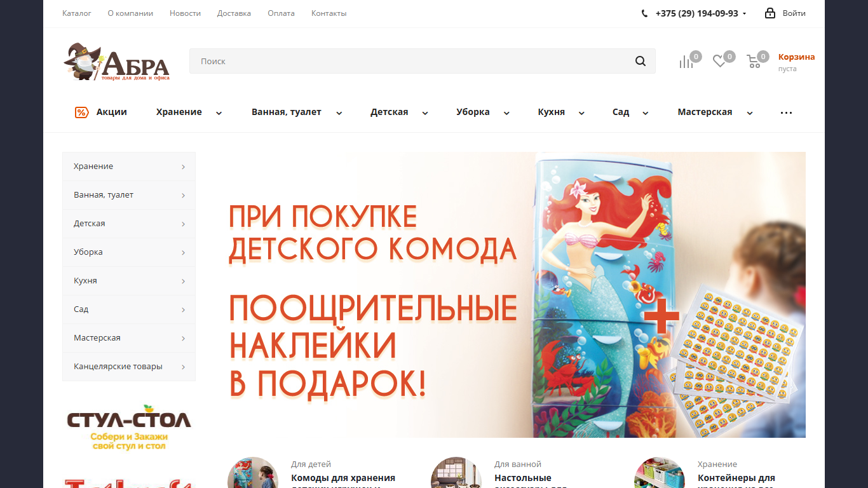Open the Контакты top link
The image size is (868, 488).
point(329,13)
